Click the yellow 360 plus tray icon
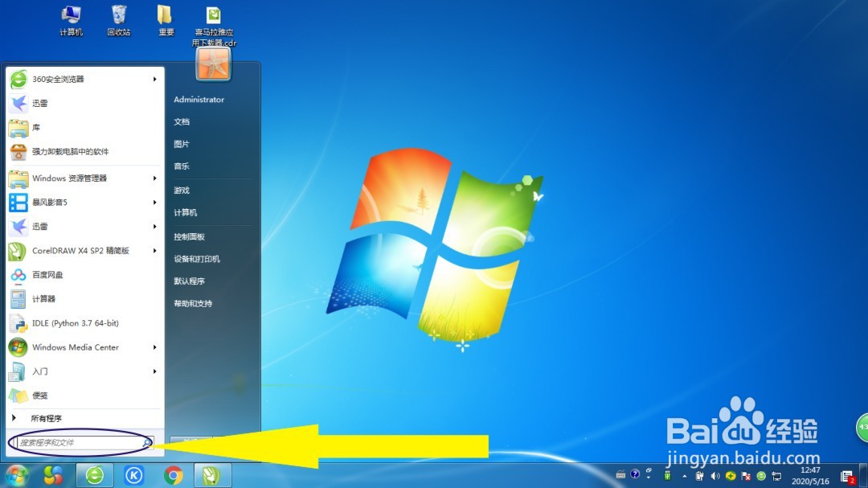The height and width of the screenshot is (488, 868). coord(731,476)
